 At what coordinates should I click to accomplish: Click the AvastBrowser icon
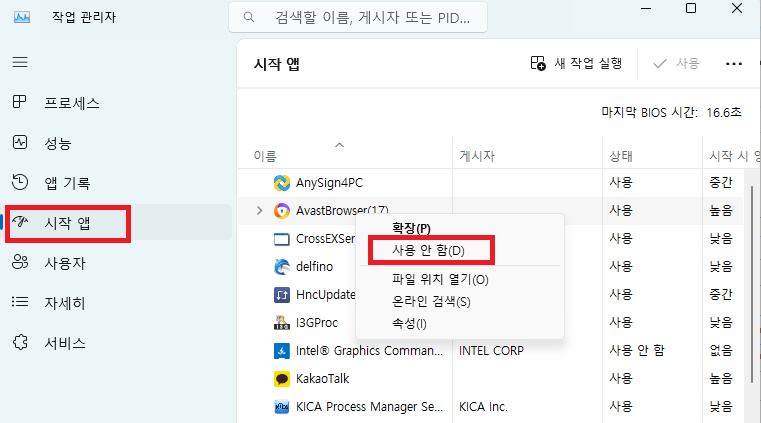281,211
